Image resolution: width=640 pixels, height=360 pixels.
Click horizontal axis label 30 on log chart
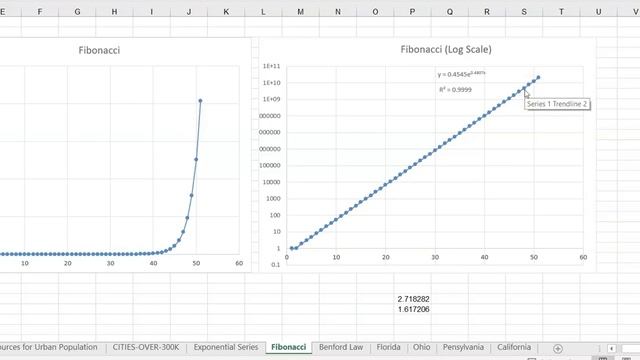(435, 257)
